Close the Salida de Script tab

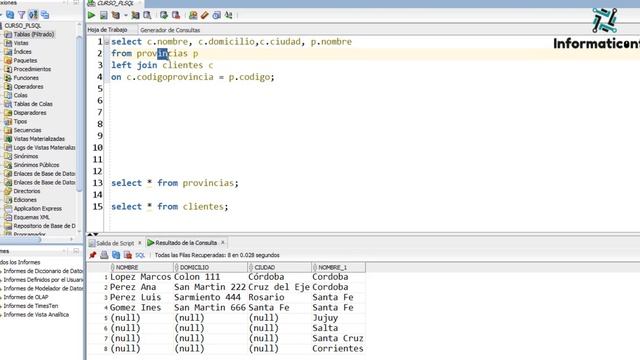140,243
